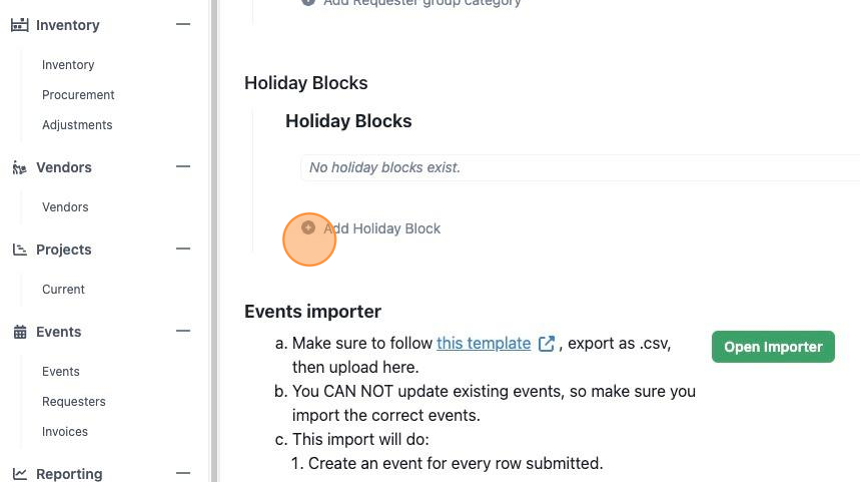Click the plus icon beside Add Holiday Block
860x482 pixels.
(x=308, y=228)
